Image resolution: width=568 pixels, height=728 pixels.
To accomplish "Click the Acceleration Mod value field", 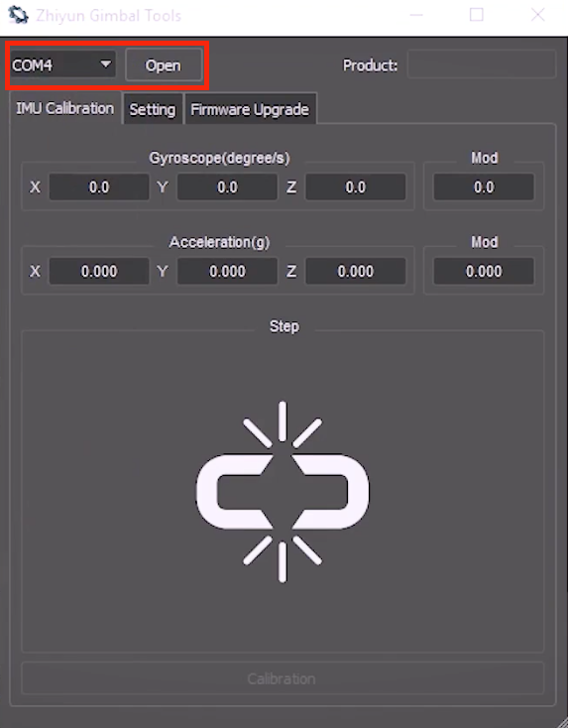I will [x=484, y=271].
